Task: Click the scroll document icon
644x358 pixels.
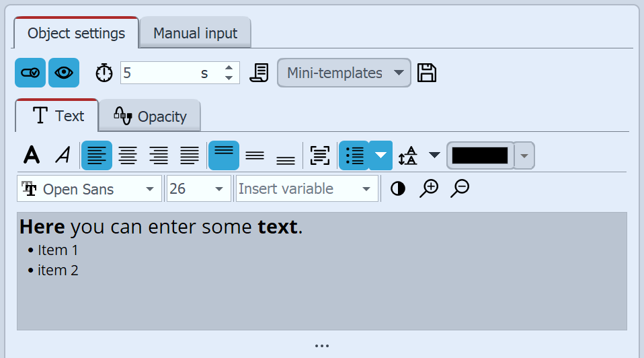Action: (x=259, y=73)
